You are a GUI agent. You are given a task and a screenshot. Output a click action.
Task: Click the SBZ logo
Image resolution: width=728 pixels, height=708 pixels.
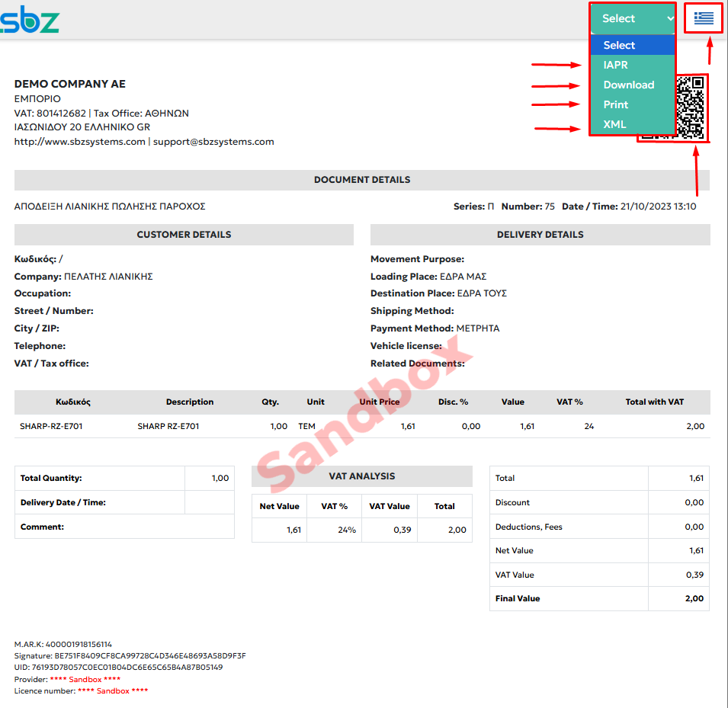(29, 21)
